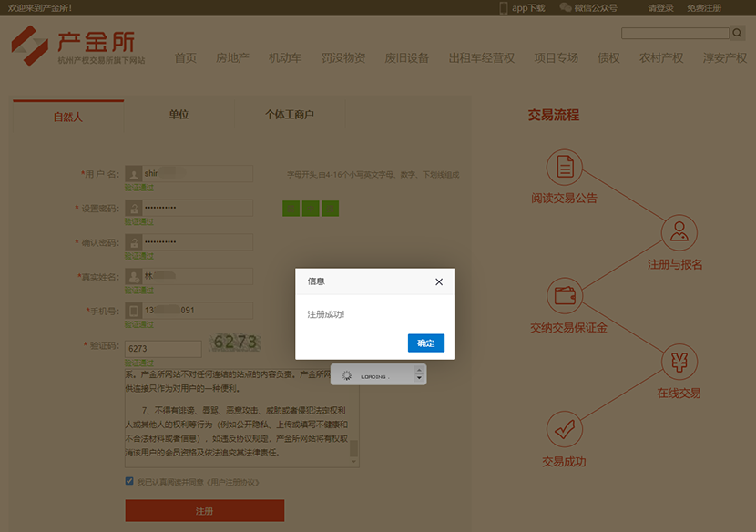
Task: Open the 房地产 navigation menu
Action: (232, 58)
